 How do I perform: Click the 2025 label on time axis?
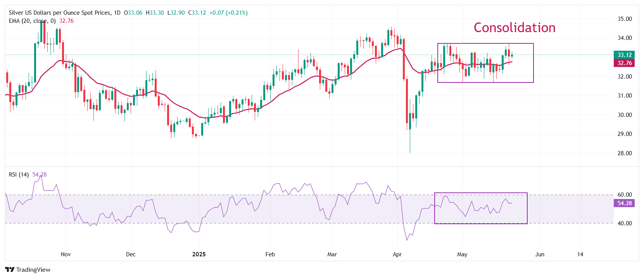[199, 254]
